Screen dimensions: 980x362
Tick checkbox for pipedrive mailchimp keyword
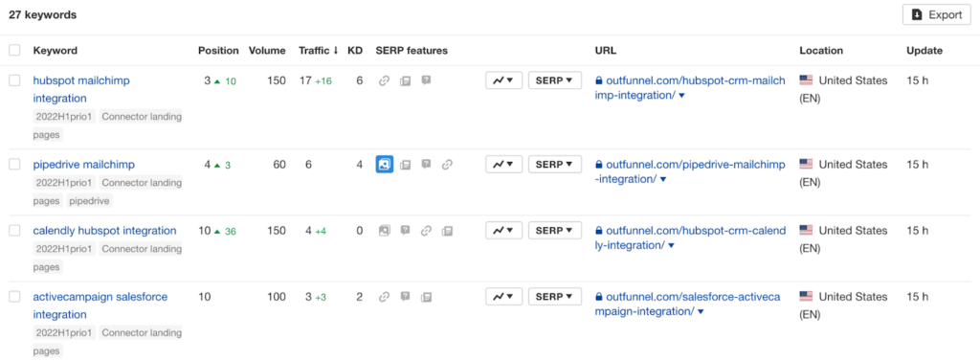[14, 165]
